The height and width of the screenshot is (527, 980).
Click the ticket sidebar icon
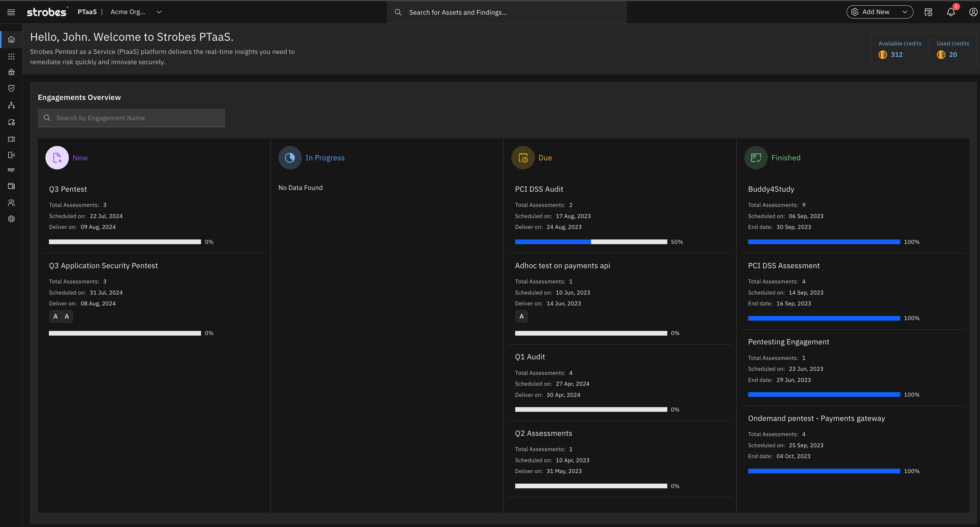(x=11, y=139)
